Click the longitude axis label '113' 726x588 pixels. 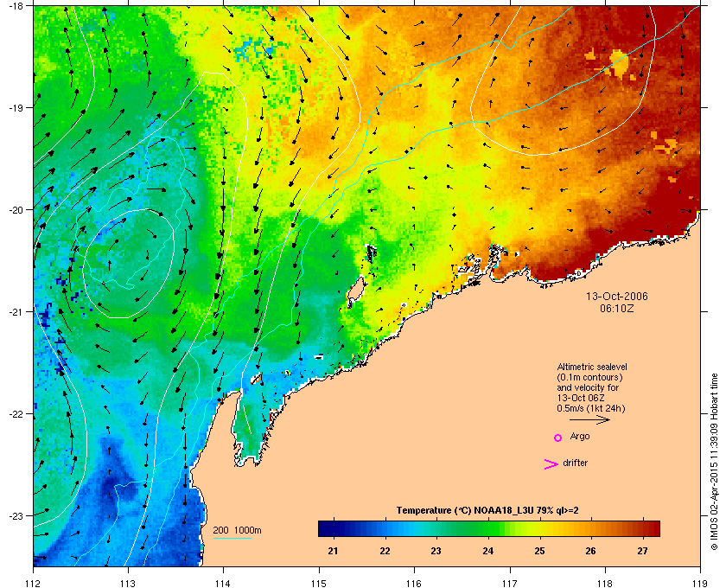pos(128,584)
